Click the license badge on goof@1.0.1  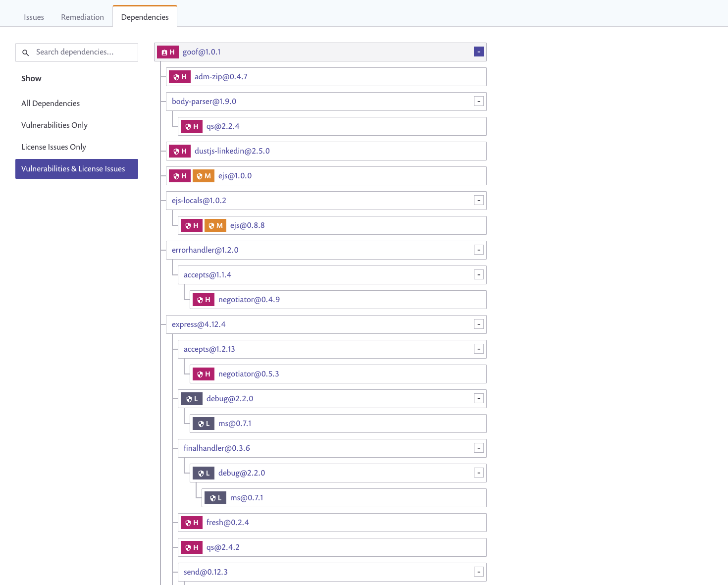point(168,52)
